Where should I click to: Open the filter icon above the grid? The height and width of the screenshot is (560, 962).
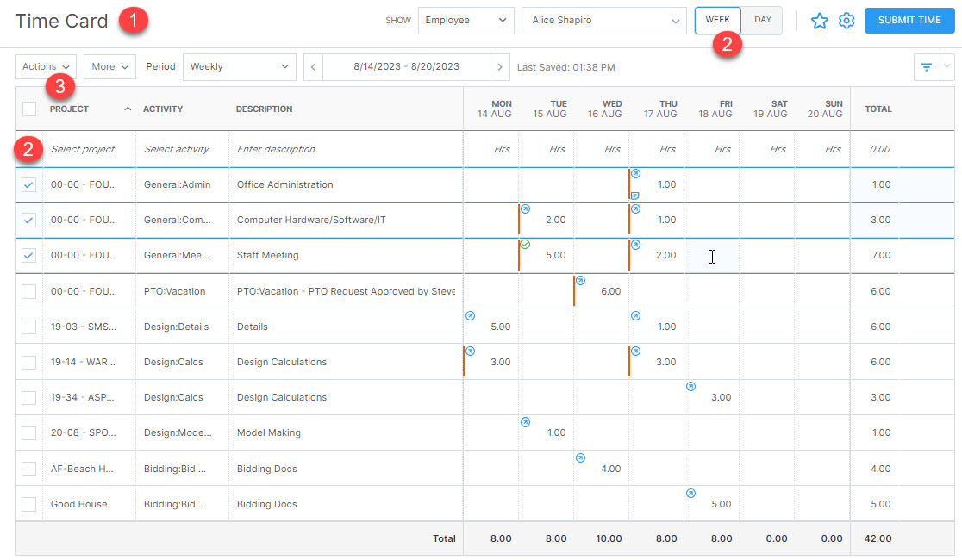click(x=927, y=66)
